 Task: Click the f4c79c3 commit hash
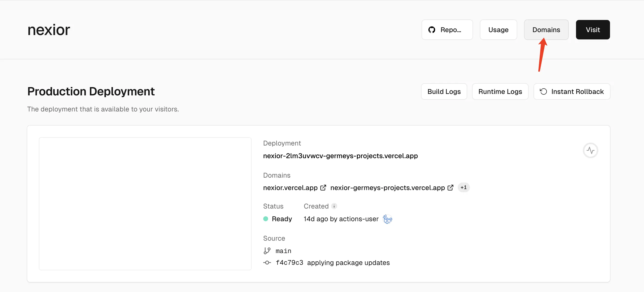click(289, 263)
